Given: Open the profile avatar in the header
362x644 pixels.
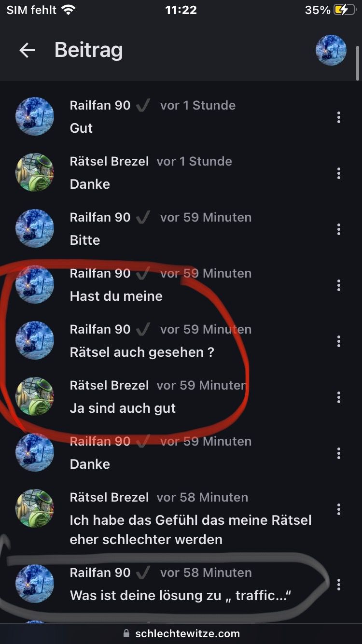Looking at the screenshot, I should (x=331, y=50).
